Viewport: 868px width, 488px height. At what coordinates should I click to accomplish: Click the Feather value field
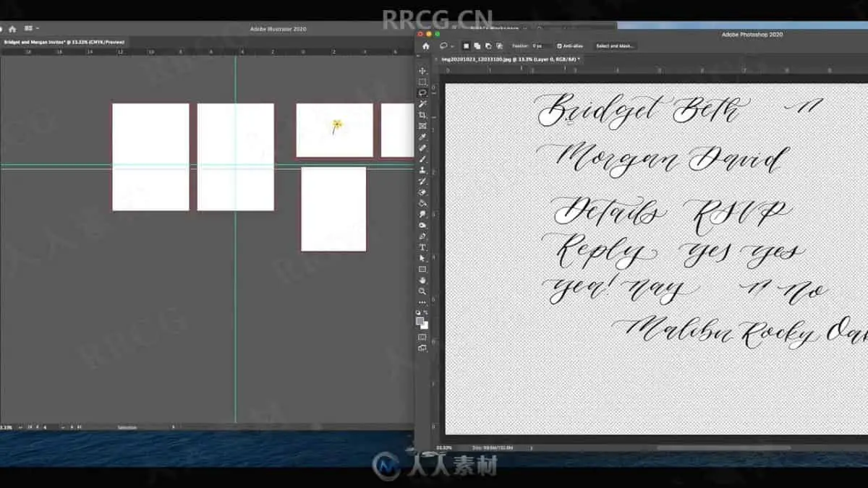tap(542, 46)
